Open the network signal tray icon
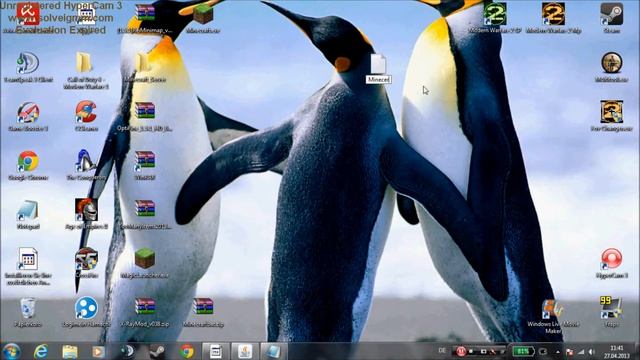The width and height of the screenshot is (640, 360). coord(581,352)
